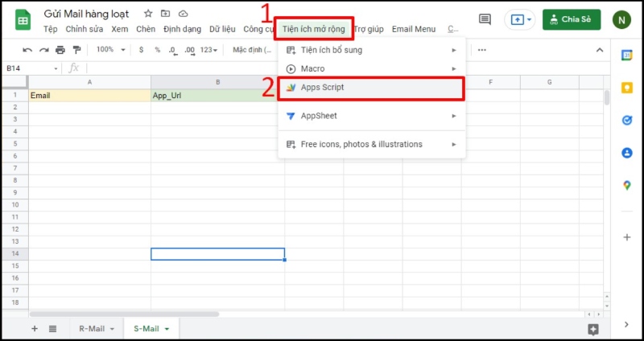
Task: Open the Mặc định font dropdown
Action: click(x=252, y=50)
